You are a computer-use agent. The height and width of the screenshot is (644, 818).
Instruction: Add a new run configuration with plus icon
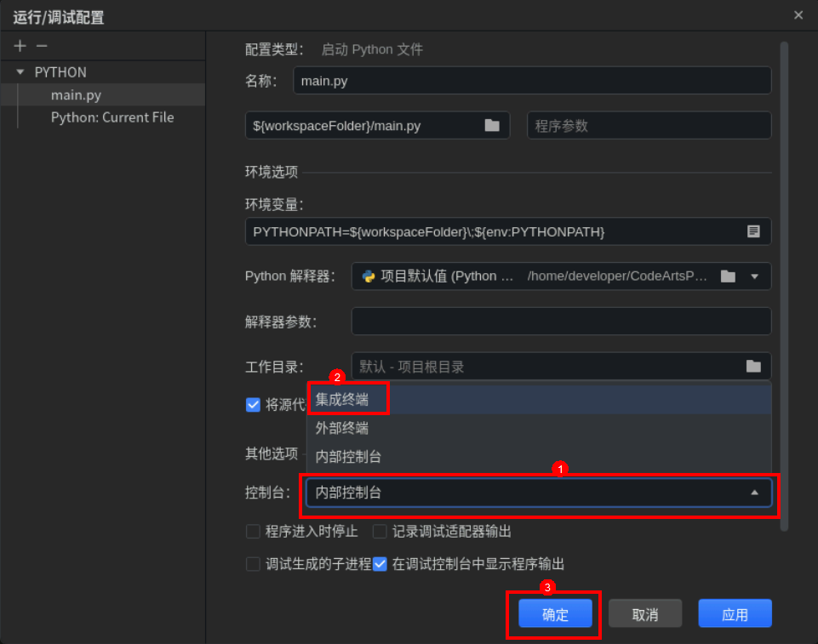20,46
